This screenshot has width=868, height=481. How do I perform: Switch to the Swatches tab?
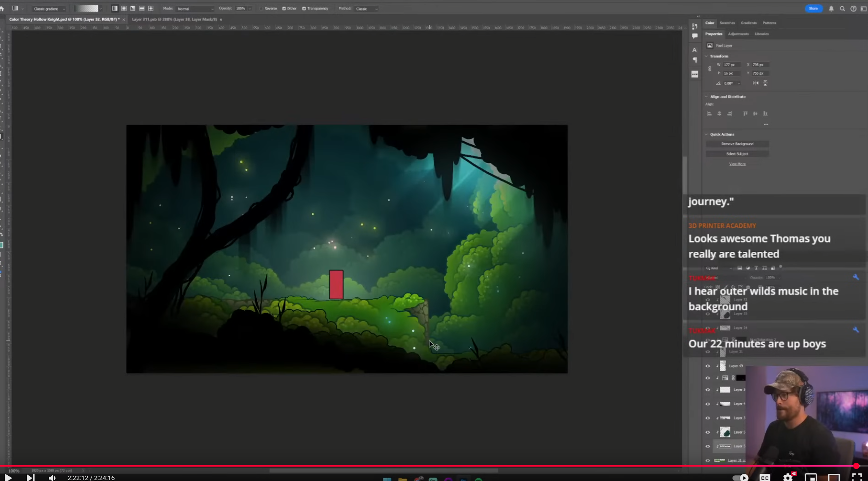pos(727,23)
